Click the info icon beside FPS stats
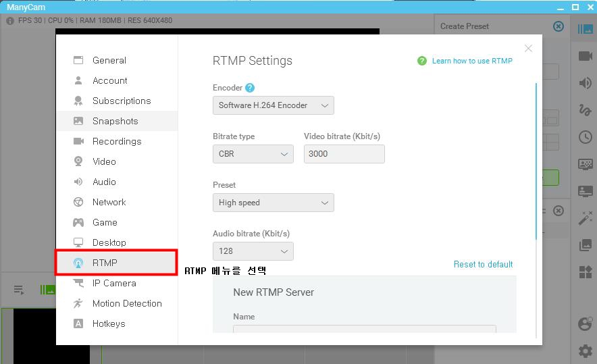 [10, 21]
